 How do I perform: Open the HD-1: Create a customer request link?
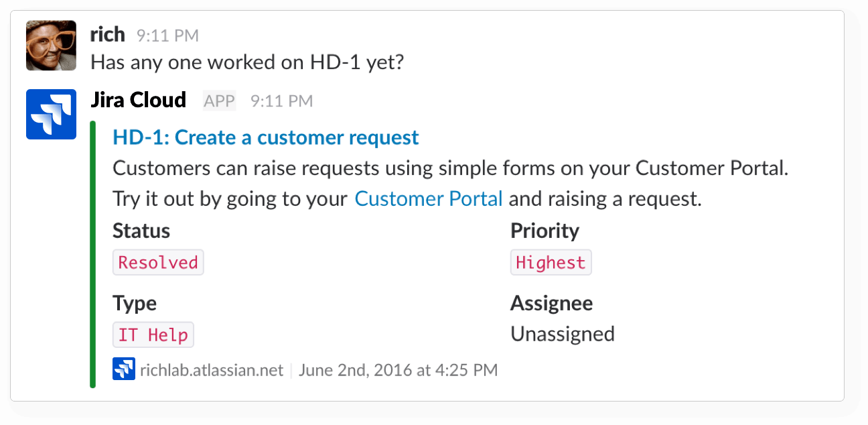(266, 137)
